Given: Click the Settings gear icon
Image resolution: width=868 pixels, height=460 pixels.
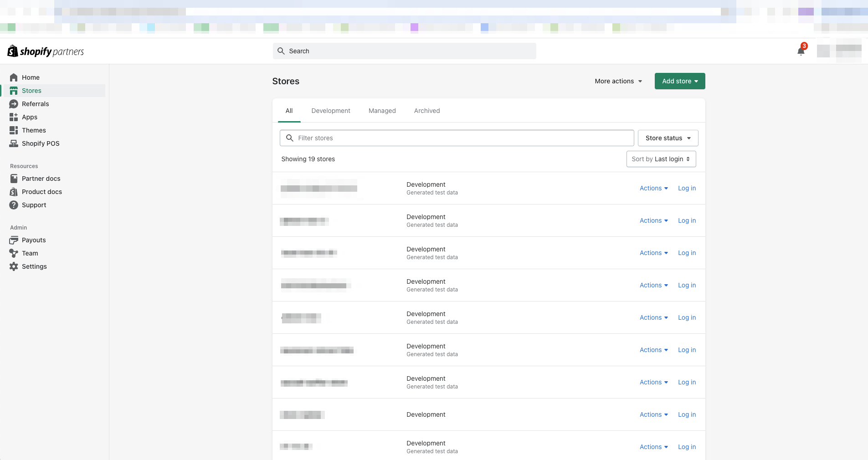Looking at the screenshot, I should click(x=14, y=266).
